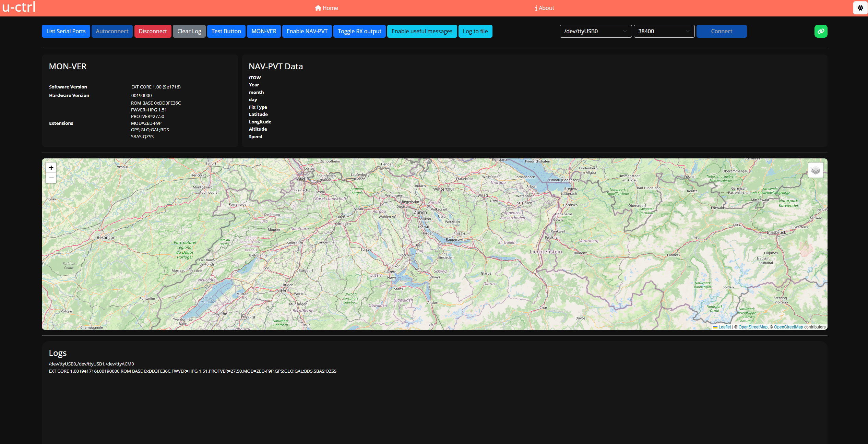868x444 pixels.
Task: Open the Leaflet attribution link
Action: pyautogui.click(x=724, y=327)
